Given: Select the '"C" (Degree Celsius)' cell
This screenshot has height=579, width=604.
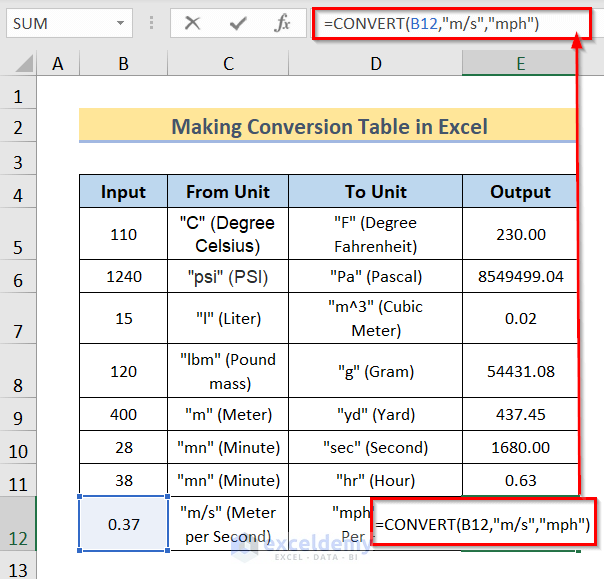Looking at the screenshot, I should coord(228,234).
